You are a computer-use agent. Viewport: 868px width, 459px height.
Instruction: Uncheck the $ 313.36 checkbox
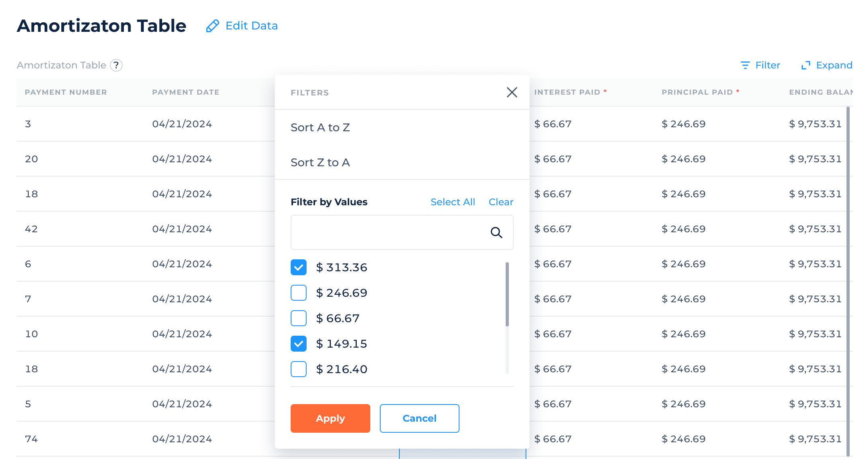(x=299, y=267)
